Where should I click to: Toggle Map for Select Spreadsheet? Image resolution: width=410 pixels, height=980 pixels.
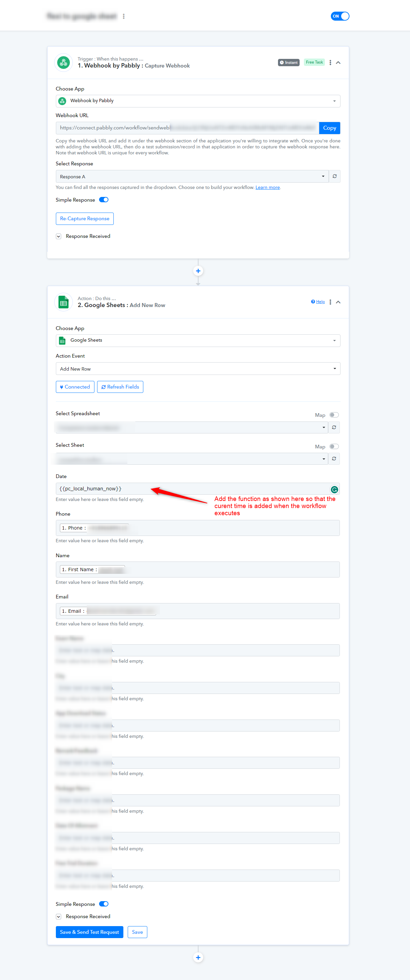pyautogui.click(x=334, y=415)
